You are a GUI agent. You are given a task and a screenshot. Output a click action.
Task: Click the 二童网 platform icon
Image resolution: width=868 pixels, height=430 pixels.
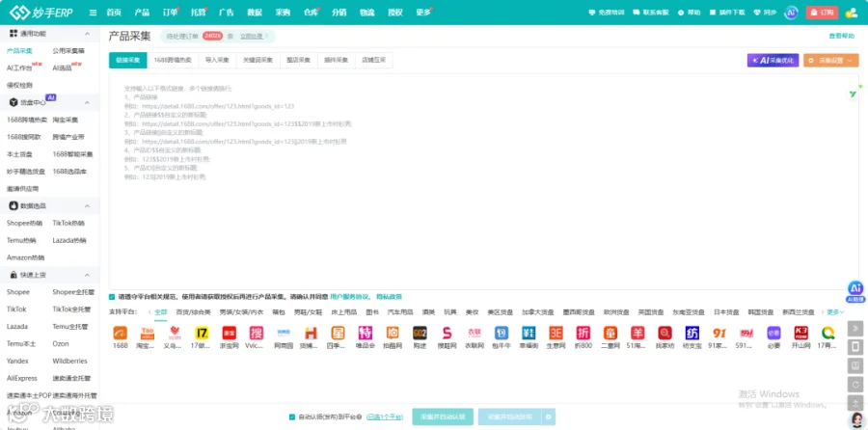click(610, 333)
